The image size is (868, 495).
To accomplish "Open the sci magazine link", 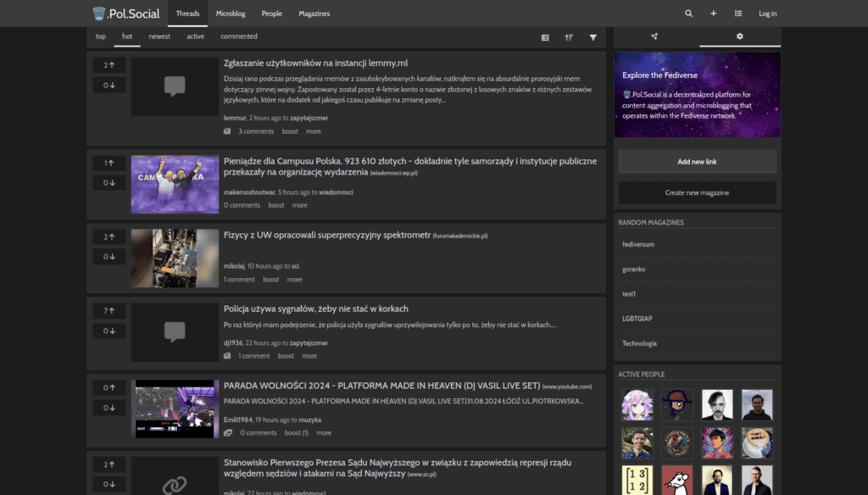I will 295,266.
